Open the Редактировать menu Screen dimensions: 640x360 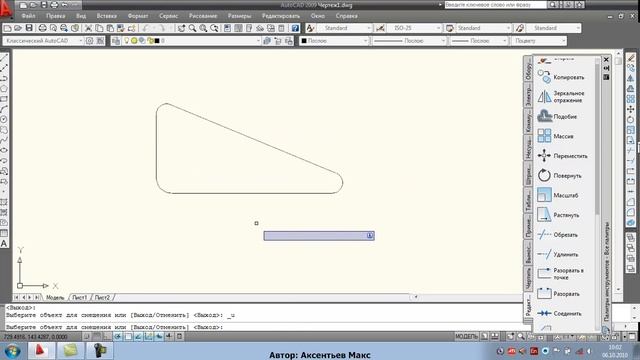pyautogui.click(x=281, y=16)
